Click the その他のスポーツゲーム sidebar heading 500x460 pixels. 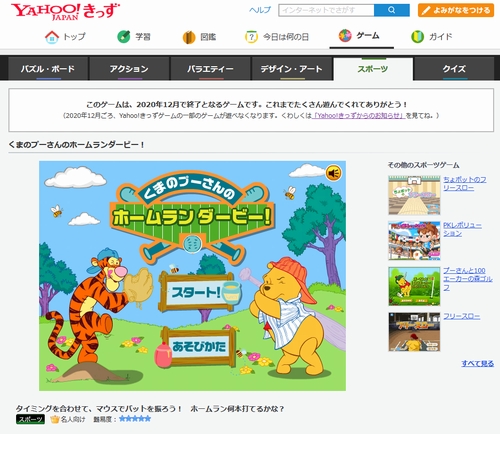[x=423, y=165]
